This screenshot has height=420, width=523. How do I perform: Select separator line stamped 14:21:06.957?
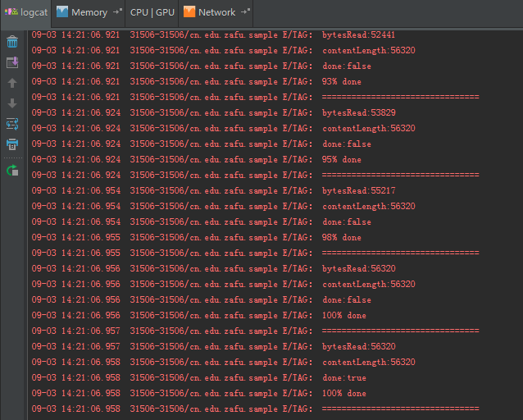(x=256, y=331)
